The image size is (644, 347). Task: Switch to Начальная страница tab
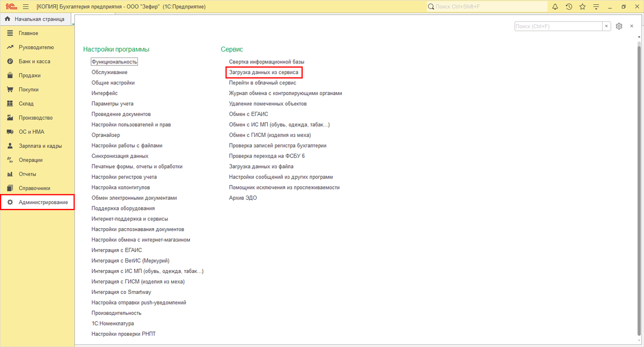[x=35, y=19]
